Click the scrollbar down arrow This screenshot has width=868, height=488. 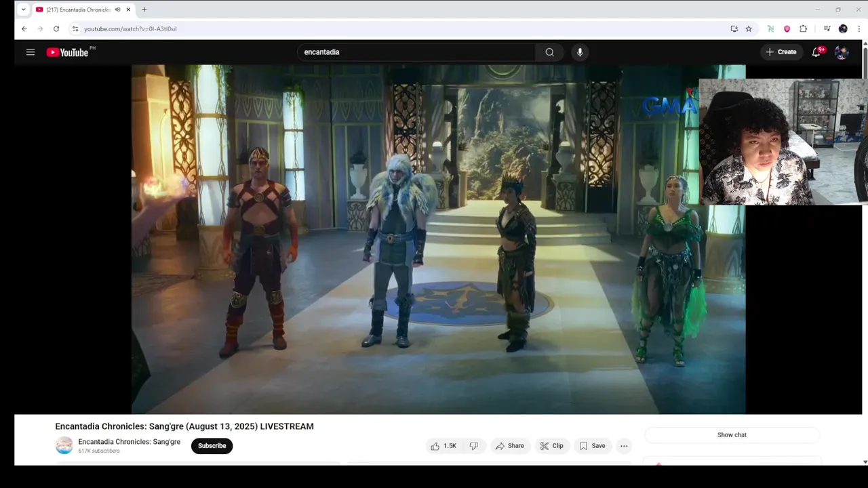coord(865,462)
